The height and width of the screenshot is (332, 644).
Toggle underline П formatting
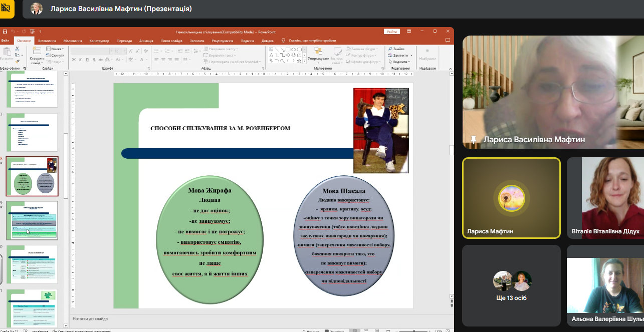(86, 60)
